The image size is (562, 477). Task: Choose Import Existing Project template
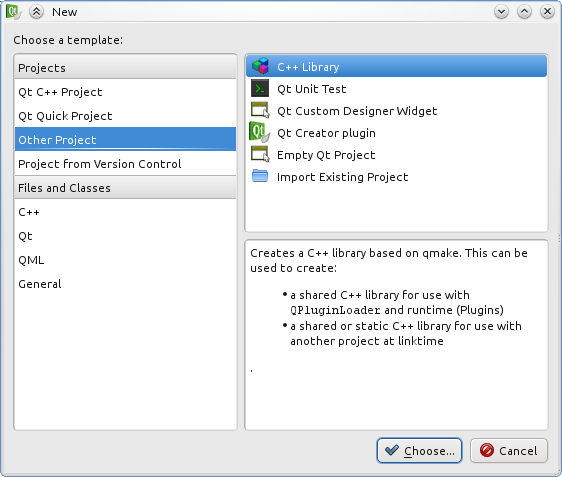(396, 177)
